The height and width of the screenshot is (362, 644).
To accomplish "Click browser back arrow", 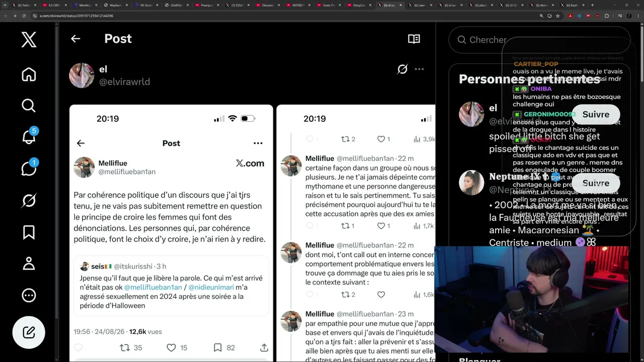I will click(x=6, y=16).
